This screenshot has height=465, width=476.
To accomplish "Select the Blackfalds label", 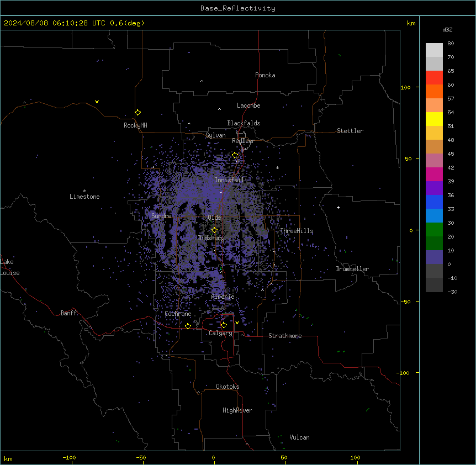I will pos(244,123).
